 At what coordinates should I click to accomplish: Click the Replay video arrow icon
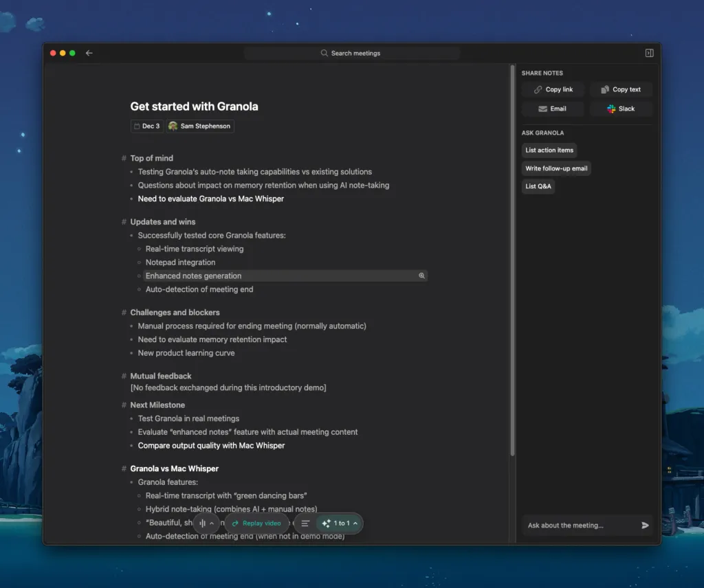point(235,523)
